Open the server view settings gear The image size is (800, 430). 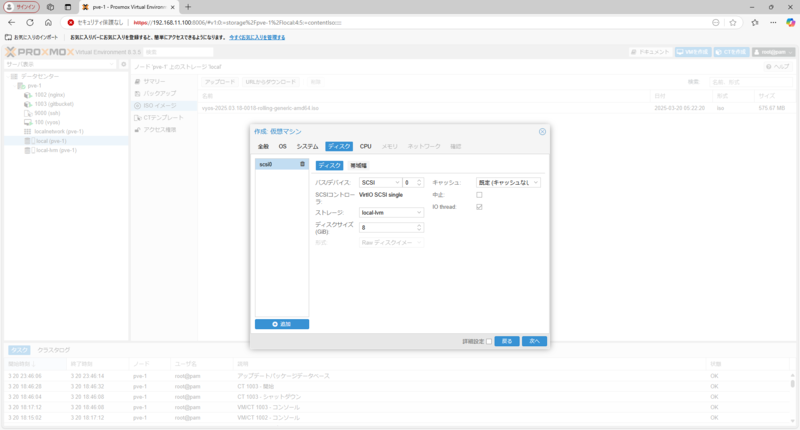(x=123, y=64)
